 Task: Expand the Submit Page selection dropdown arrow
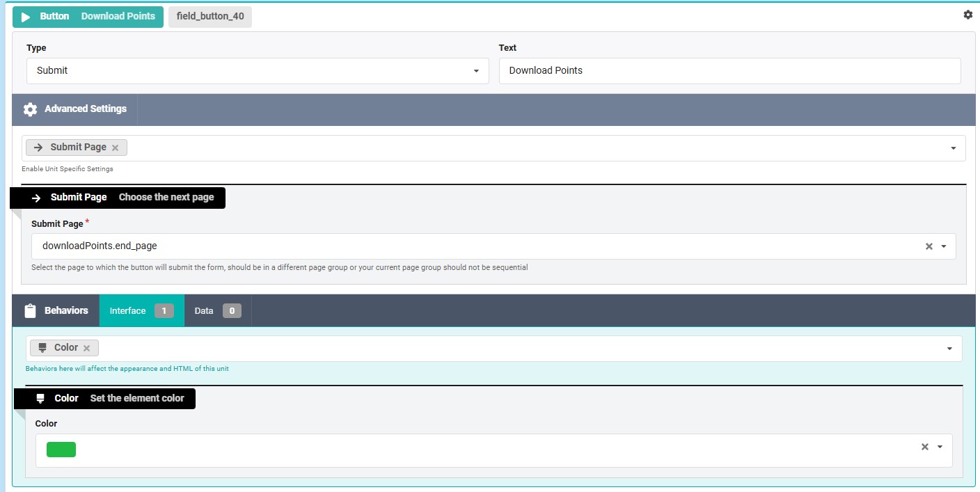[944, 246]
